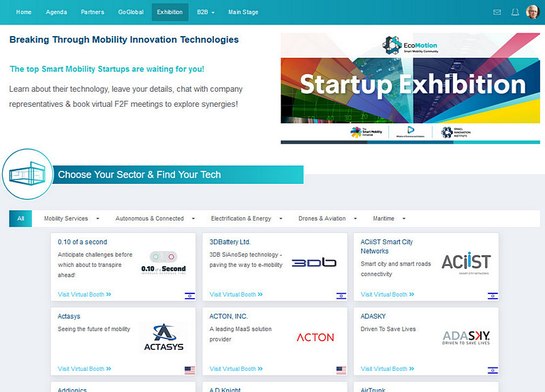Viewport: 545px width, 392px height.
Task: Click the Israel flag on 0.10 of a second card
Action: click(x=190, y=296)
